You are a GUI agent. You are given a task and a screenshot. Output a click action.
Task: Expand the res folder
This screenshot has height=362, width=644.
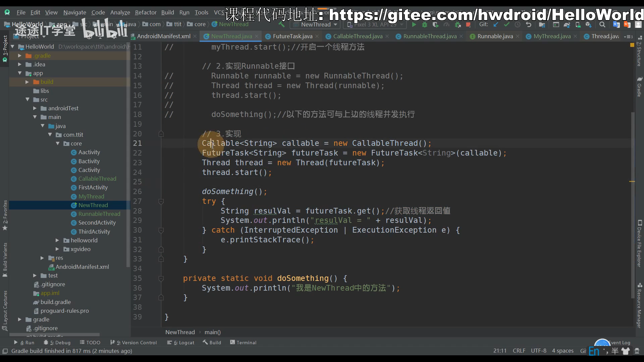tap(42, 258)
